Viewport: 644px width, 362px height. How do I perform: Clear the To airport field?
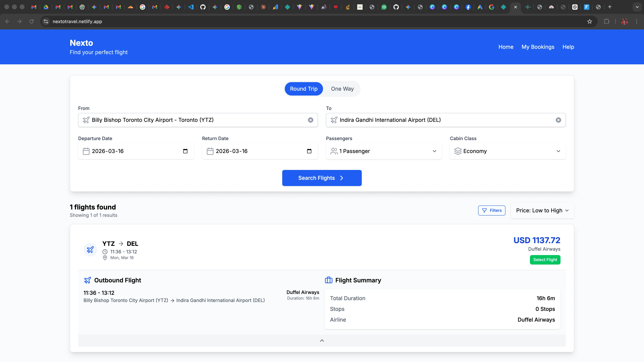click(558, 120)
